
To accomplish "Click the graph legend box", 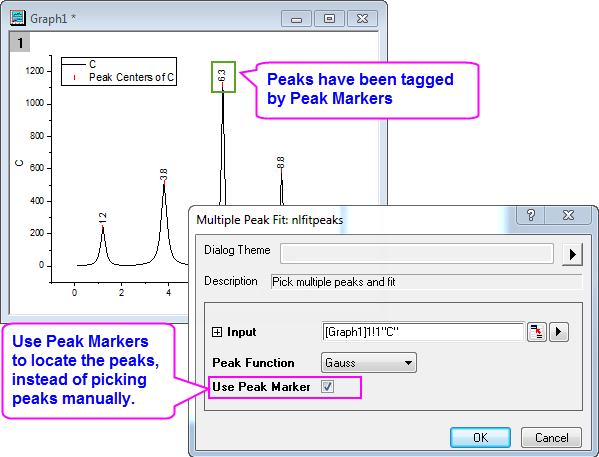I will tap(119, 71).
